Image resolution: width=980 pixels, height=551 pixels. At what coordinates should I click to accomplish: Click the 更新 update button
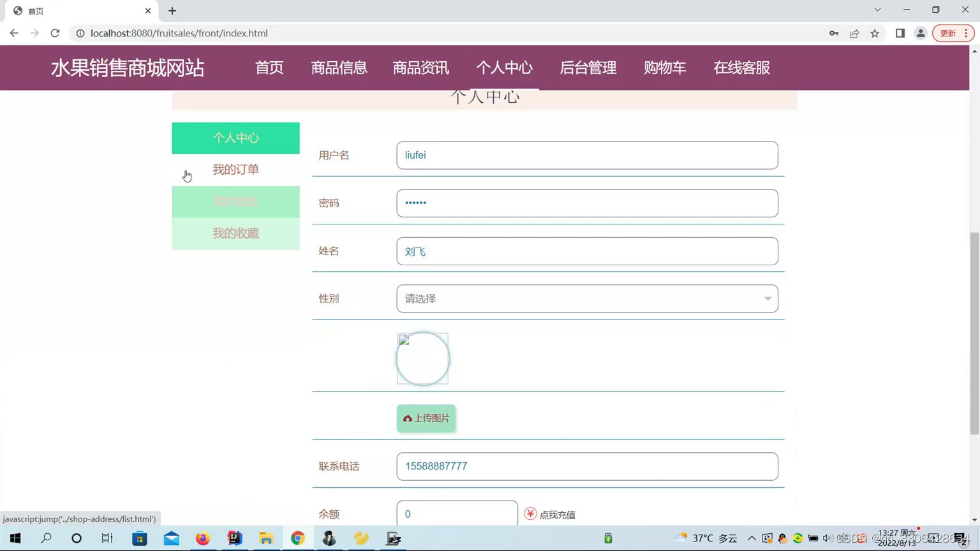tap(953, 33)
